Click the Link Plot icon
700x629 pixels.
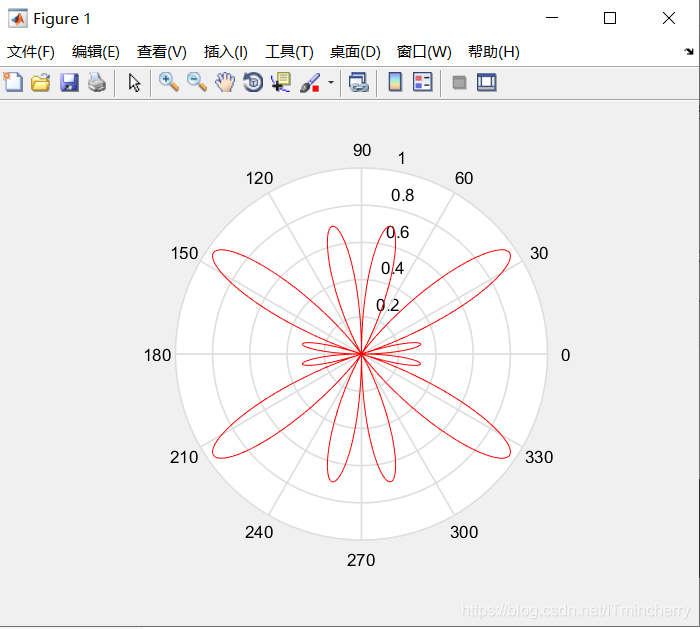[359, 83]
